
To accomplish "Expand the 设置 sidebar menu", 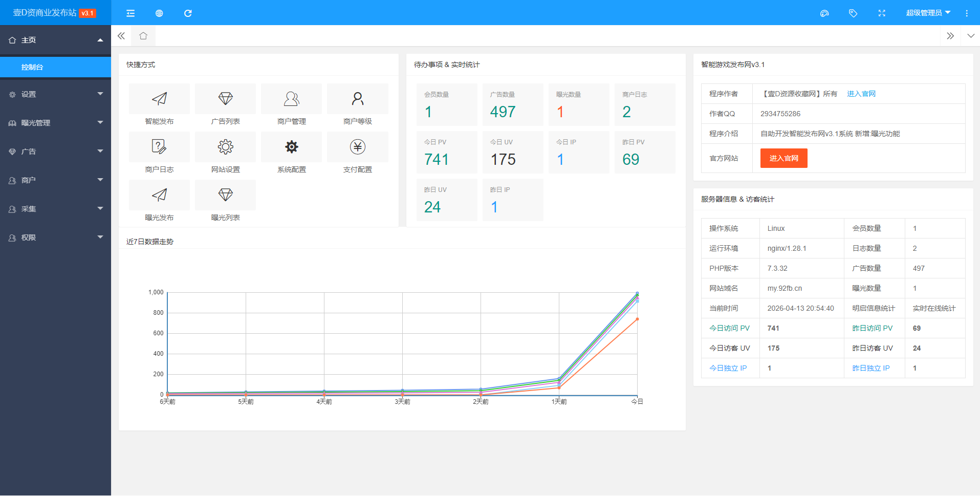I will [55, 94].
